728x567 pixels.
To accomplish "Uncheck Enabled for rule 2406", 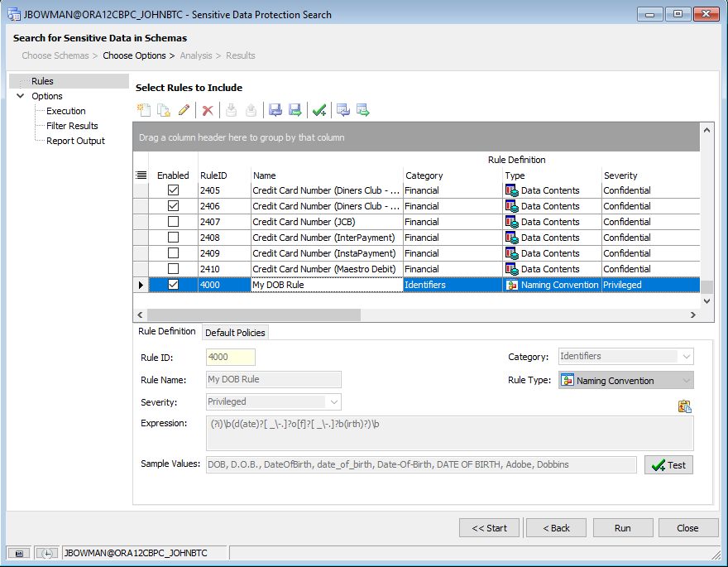I will click(173, 206).
